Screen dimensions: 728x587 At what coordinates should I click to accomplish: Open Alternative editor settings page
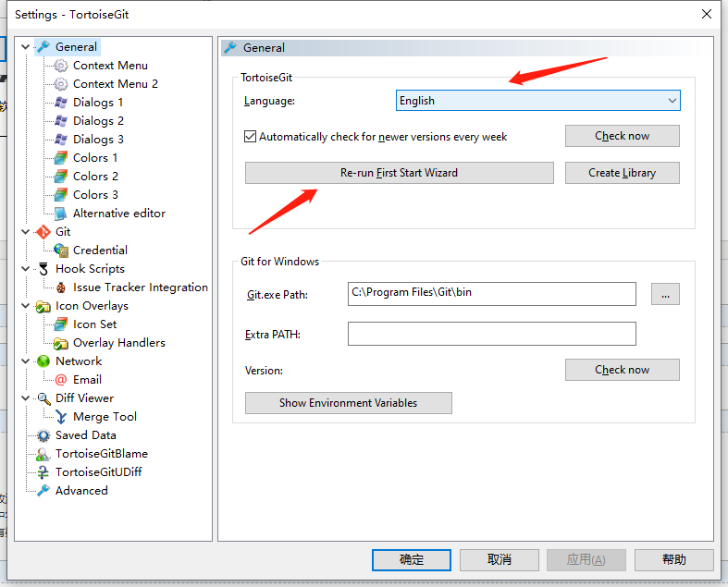pyautogui.click(x=119, y=214)
